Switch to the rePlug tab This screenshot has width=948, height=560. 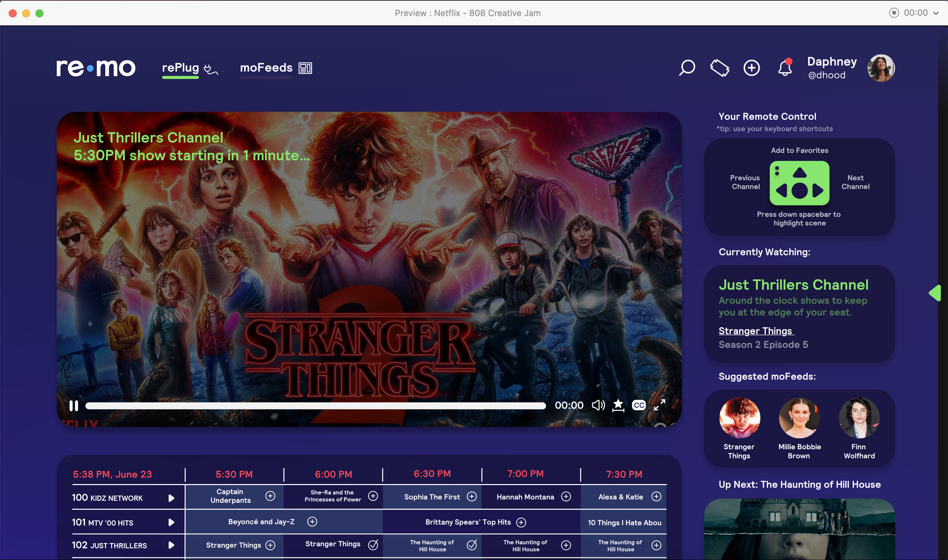(x=180, y=68)
